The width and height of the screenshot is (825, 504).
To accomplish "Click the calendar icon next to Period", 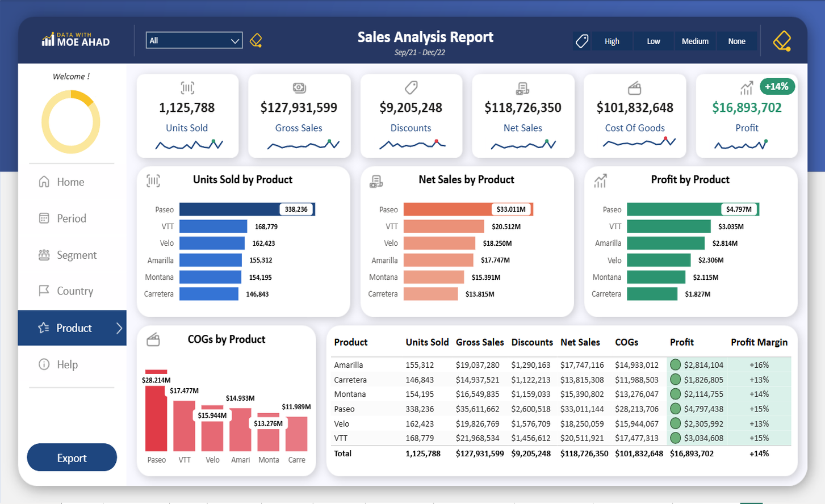I will click(x=44, y=218).
